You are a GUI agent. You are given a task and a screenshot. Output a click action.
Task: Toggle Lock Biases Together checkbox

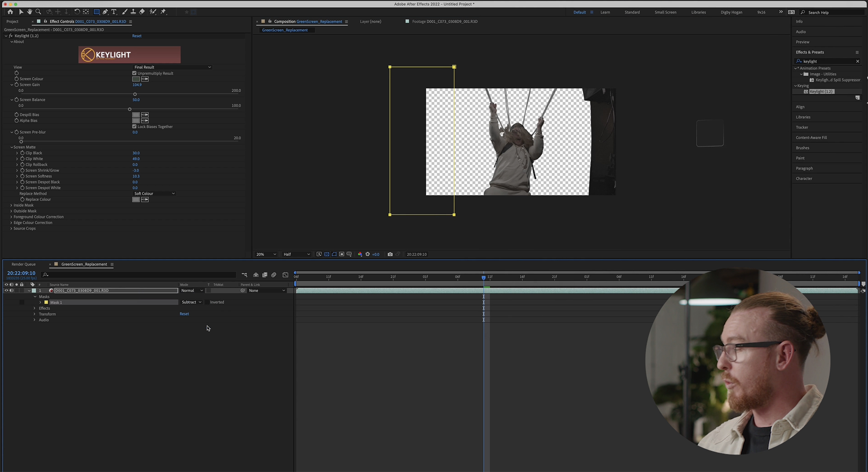coord(134,126)
